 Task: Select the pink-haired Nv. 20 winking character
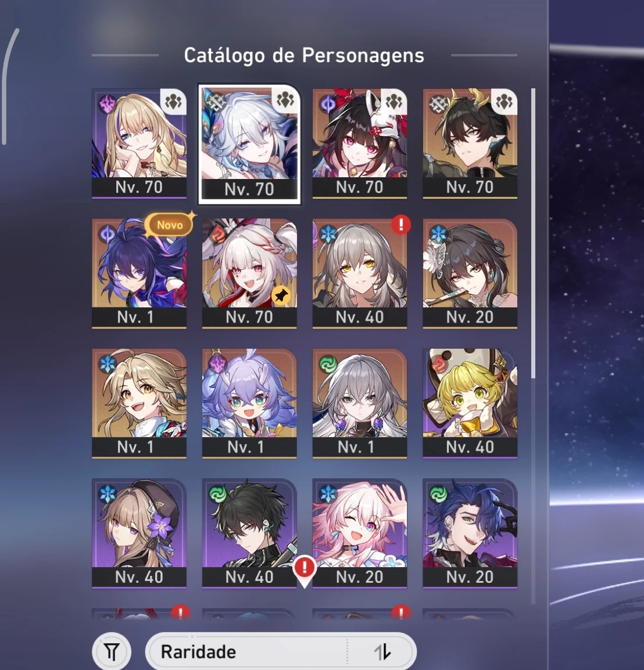[359, 533]
